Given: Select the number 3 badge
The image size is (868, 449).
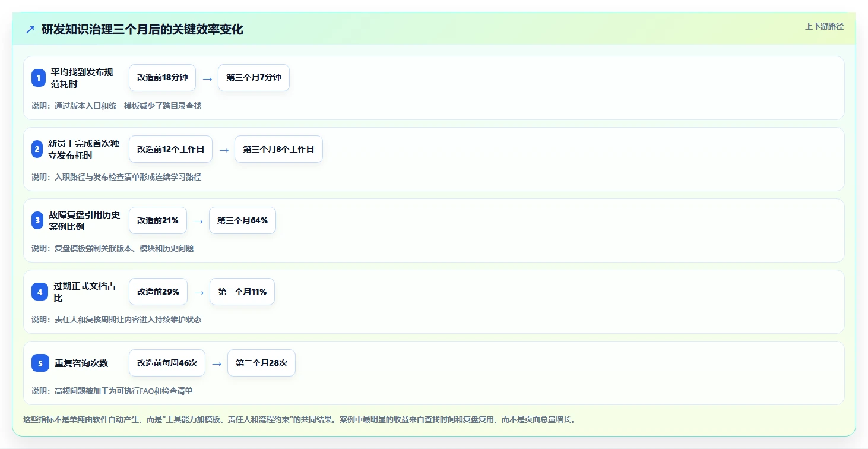Looking at the screenshot, I should [37, 220].
